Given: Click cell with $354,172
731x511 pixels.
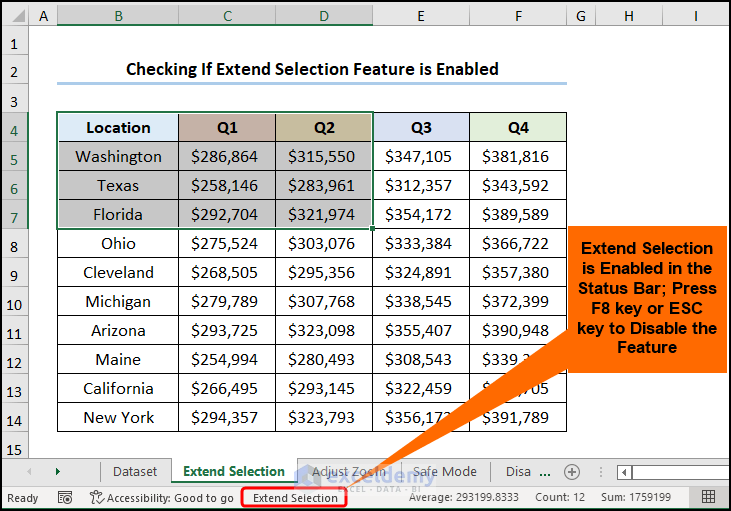Looking at the screenshot, I should (421, 214).
